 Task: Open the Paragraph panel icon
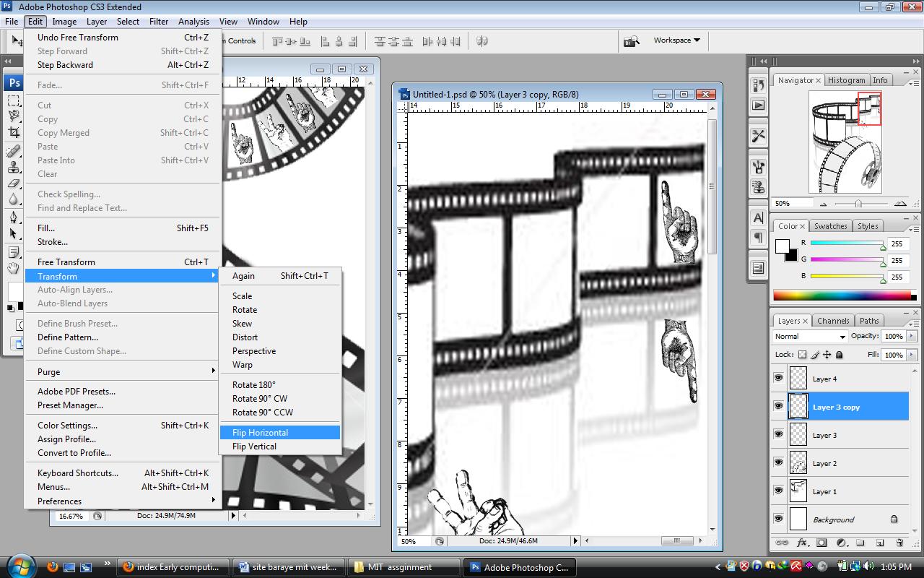(758, 237)
